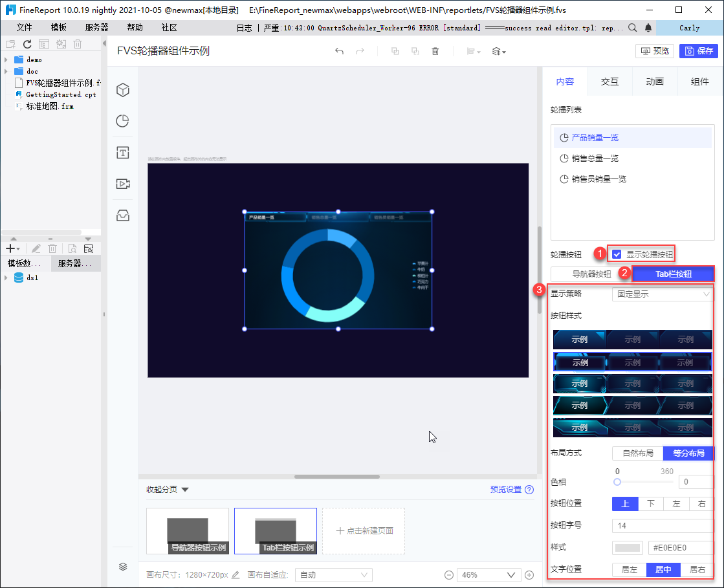This screenshot has height=588, width=724.
Task: Open the 服务器 menu
Action: (96, 28)
